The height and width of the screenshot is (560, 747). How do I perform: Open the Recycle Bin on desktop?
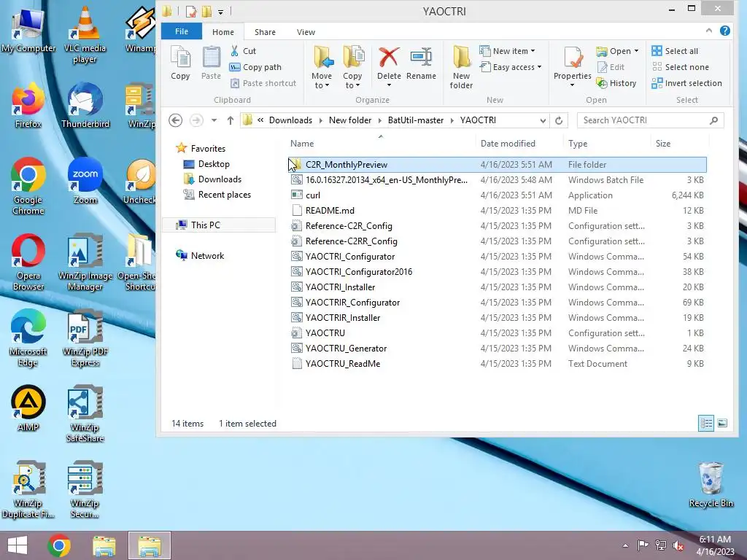click(711, 485)
